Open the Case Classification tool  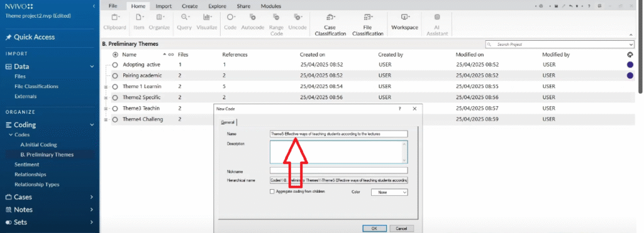click(330, 24)
